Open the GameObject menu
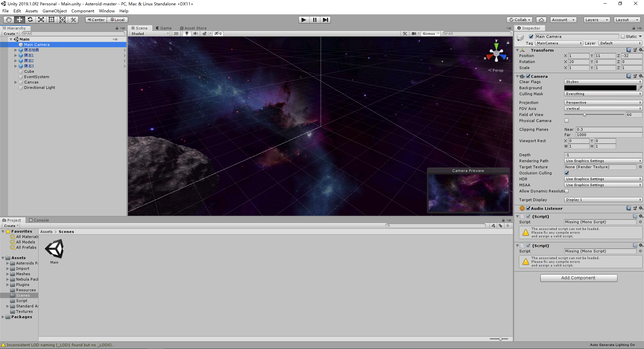 [54, 11]
